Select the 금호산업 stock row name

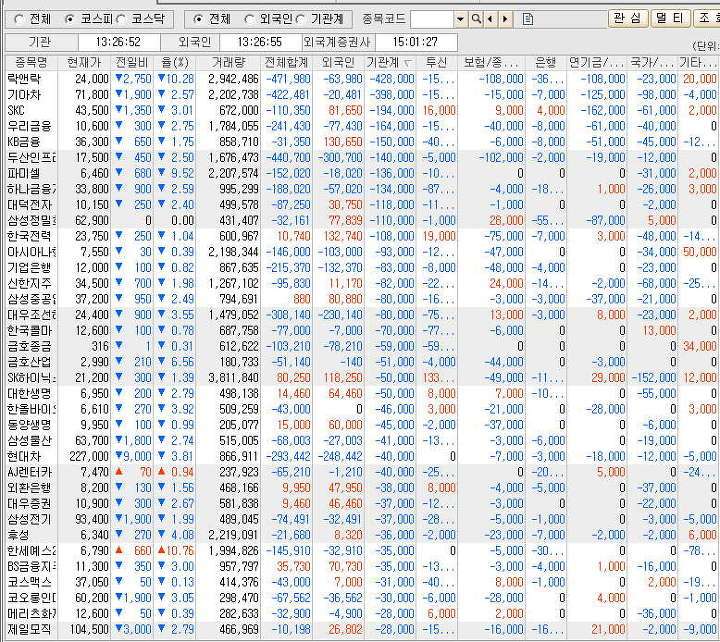[29, 362]
